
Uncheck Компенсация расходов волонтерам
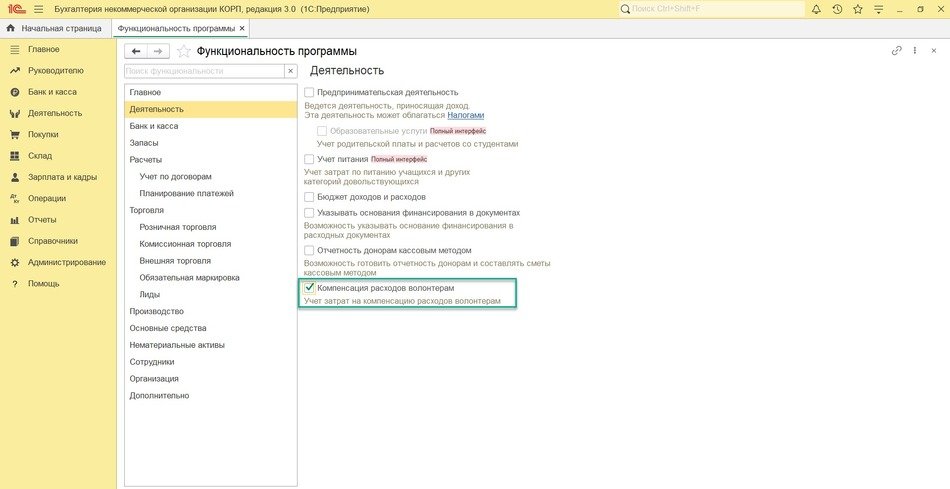pyautogui.click(x=310, y=288)
